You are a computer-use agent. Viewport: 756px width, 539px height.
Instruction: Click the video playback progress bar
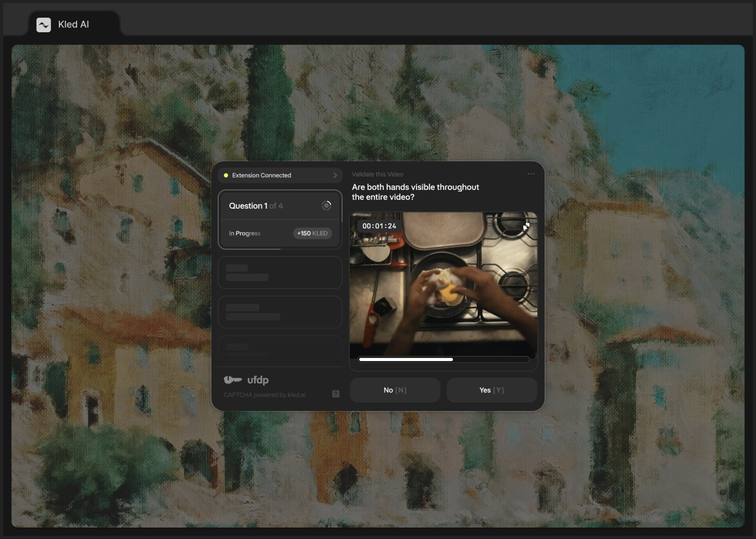point(444,360)
